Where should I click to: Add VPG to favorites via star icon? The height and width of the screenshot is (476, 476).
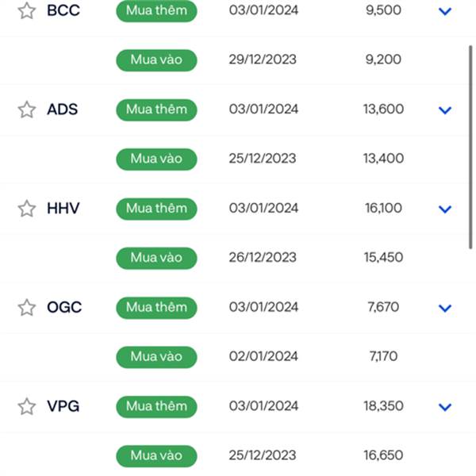pos(27,406)
